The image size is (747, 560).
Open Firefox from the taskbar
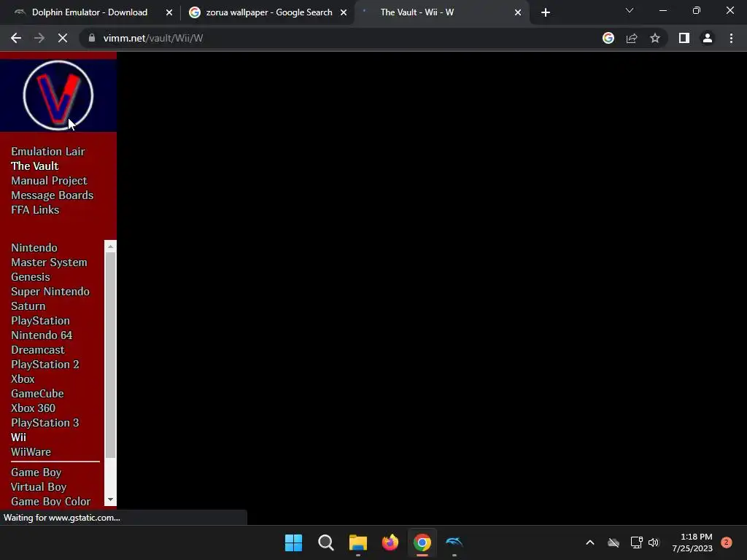[390, 542]
